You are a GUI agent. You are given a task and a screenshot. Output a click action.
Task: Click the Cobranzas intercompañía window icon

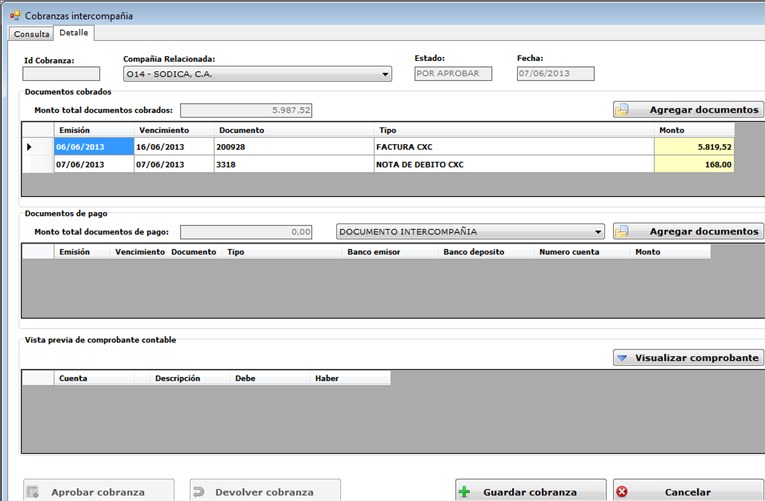click(15, 16)
